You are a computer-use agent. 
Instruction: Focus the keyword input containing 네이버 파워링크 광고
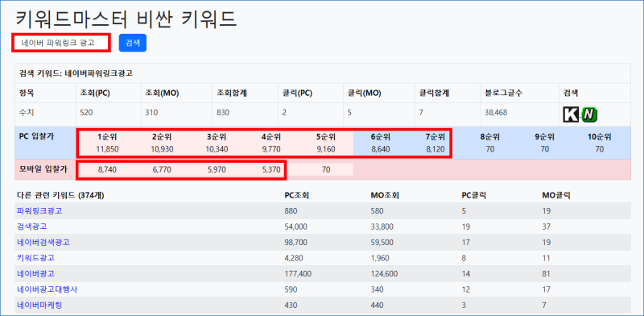coord(61,43)
